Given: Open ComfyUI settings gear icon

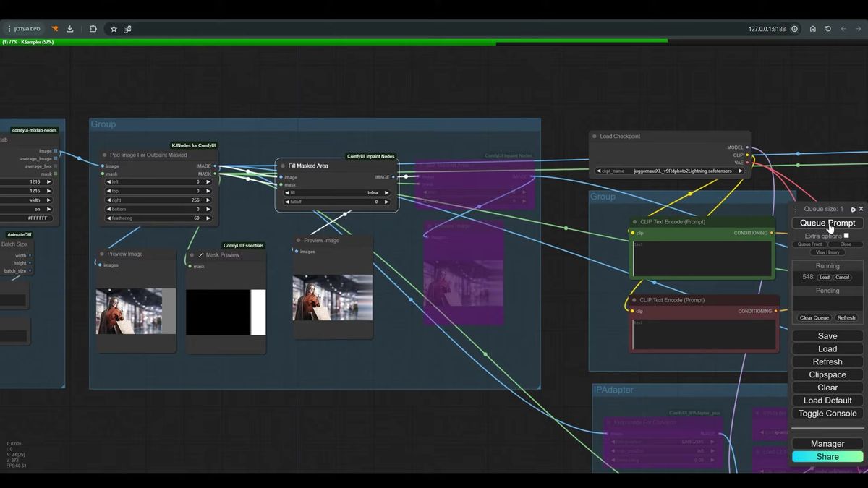Looking at the screenshot, I should pos(853,209).
